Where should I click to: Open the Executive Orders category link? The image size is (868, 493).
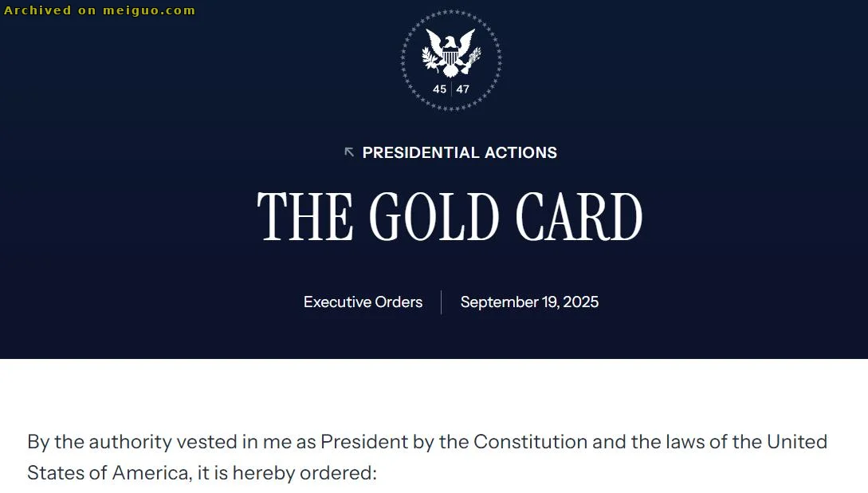363,302
